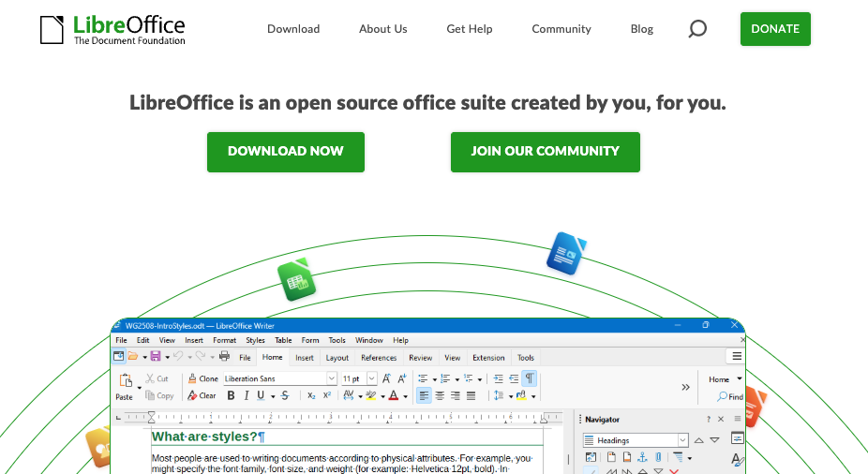Click the red font color swatch button
868x474 pixels.
pyautogui.click(x=393, y=395)
